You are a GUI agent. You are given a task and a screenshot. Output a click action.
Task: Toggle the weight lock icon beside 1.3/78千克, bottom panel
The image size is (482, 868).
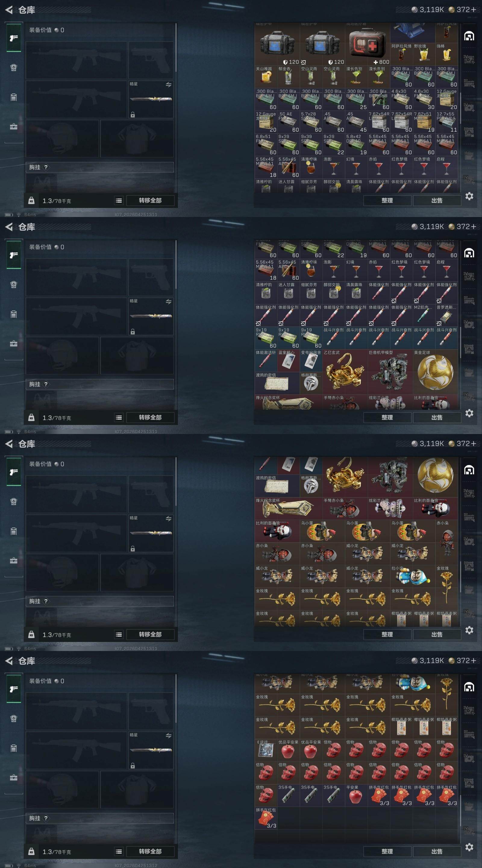[31, 851]
